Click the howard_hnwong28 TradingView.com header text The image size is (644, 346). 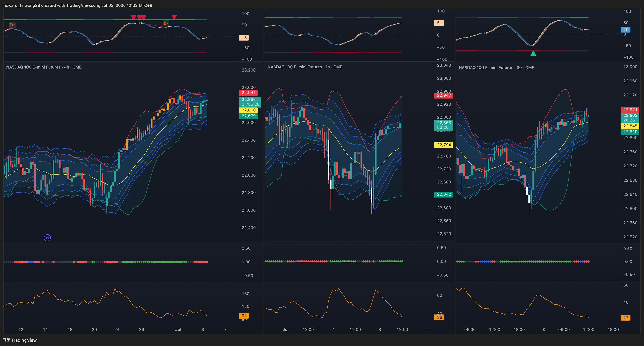point(78,5)
